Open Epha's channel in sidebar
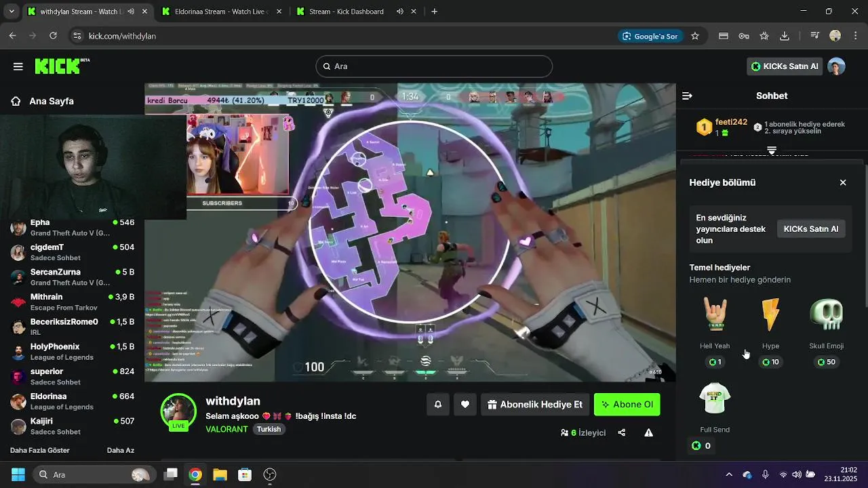 point(72,227)
